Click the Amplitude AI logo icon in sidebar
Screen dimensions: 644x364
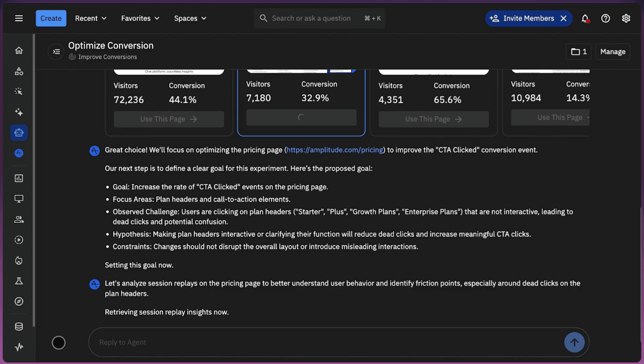click(x=19, y=153)
